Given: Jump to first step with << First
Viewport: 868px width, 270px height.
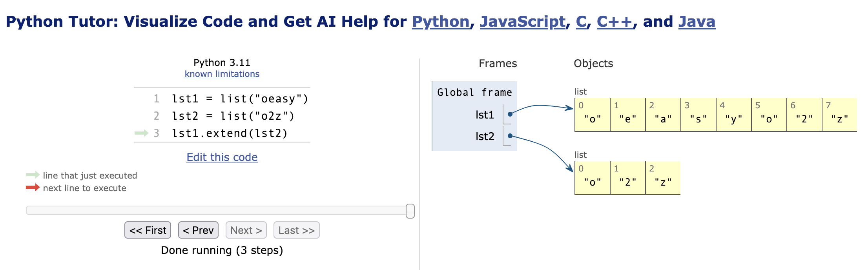Looking at the screenshot, I should [x=148, y=230].
